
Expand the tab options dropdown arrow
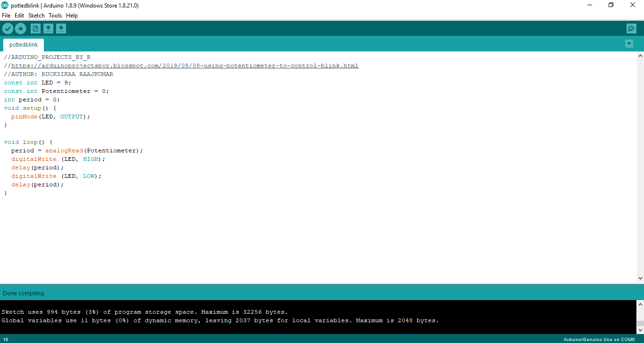pyautogui.click(x=629, y=44)
